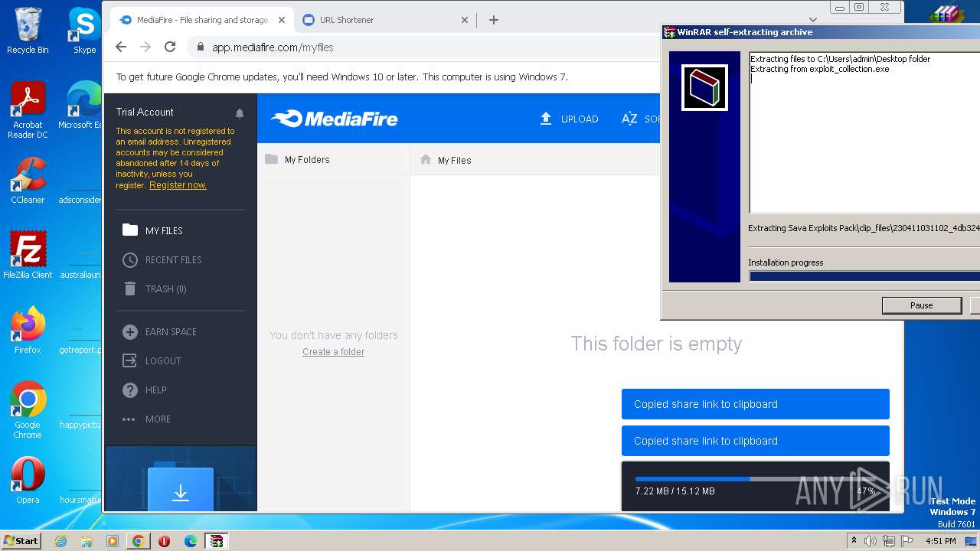The width and height of the screenshot is (980, 551).
Task: Click Opera taskbar icon
Action: [x=164, y=541]
